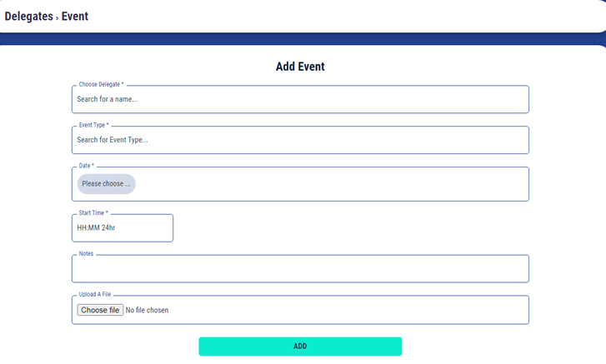Viewport: 606px width, 364px height.
Task: Click the 'Upload A File' field label
Action: coord(94,294)
